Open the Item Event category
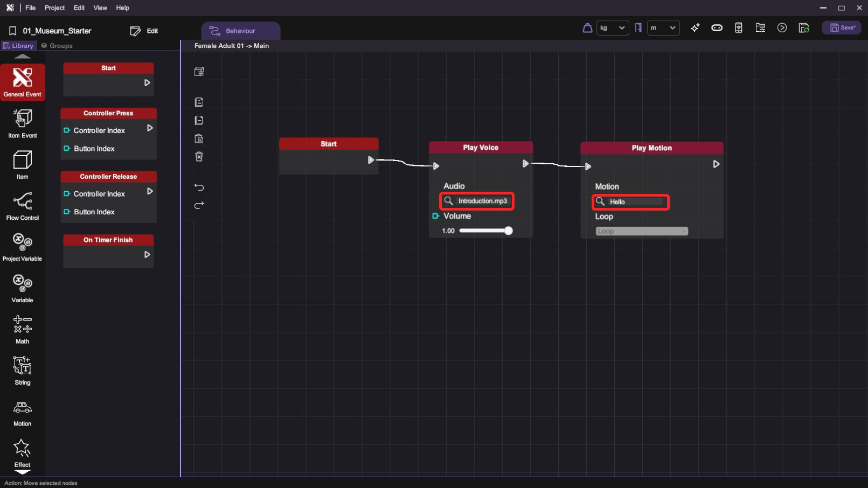Viewport: 868px width, 488px height. click(22, 123)
